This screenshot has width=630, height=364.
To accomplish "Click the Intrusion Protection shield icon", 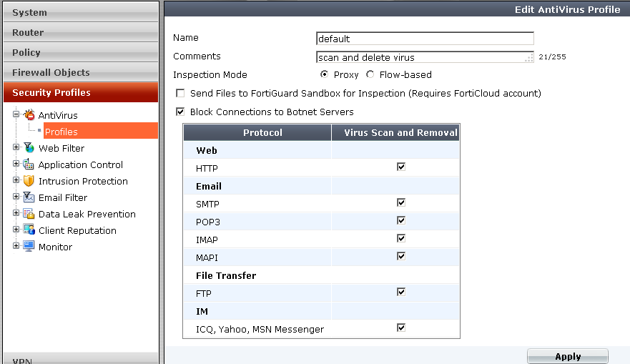I will [29, 181].
